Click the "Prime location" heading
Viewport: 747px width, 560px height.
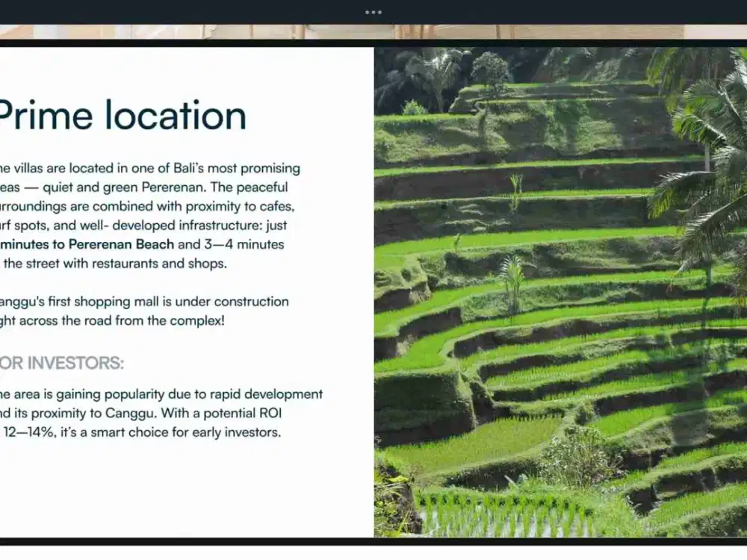(122, 115)
